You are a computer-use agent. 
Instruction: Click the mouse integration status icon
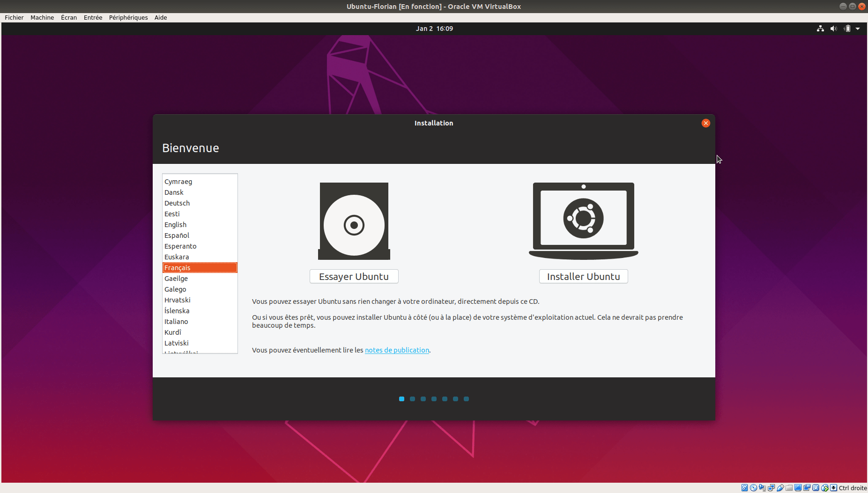(x=825, y=488)
